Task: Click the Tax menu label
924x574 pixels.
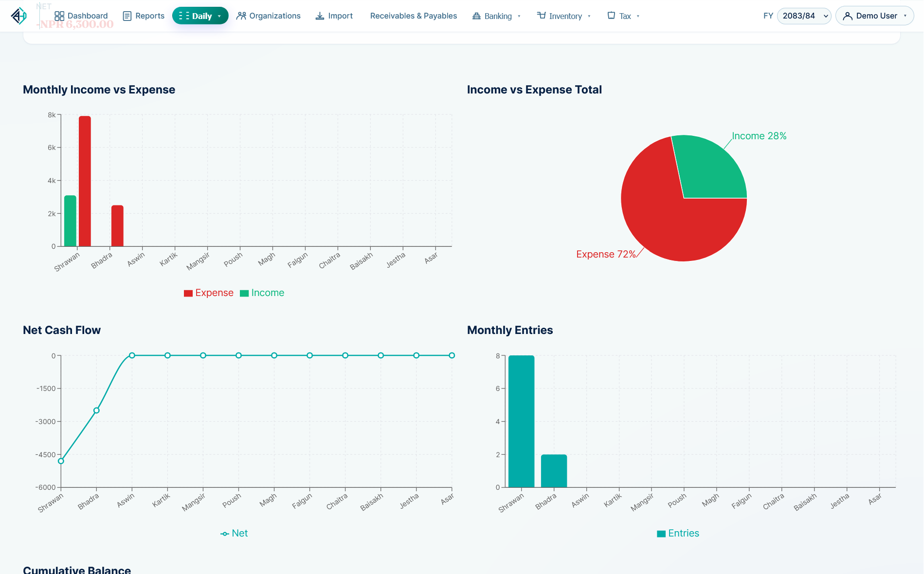Action: click(x=625, y=16)
